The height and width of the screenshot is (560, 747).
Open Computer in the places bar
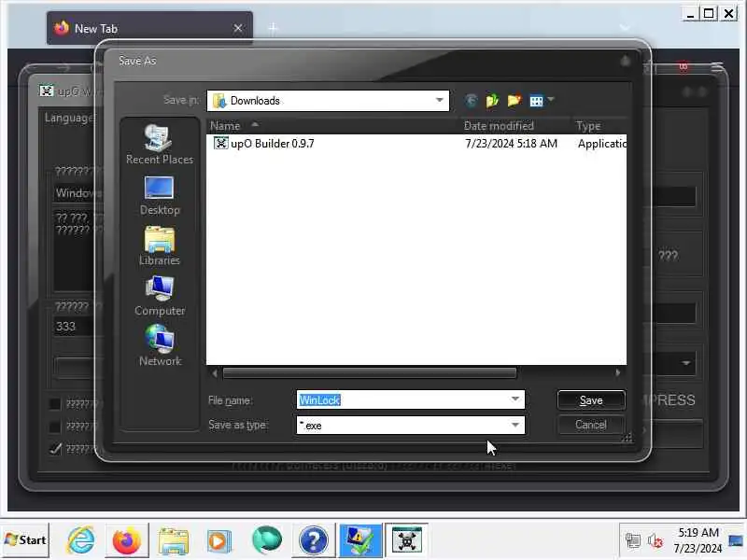point(160,296)
